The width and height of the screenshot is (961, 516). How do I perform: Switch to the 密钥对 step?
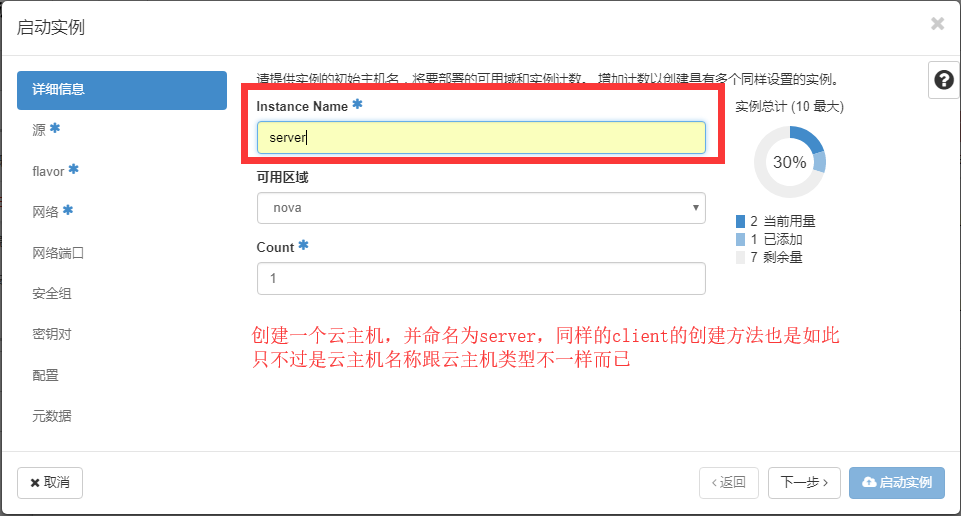point(52,335)
